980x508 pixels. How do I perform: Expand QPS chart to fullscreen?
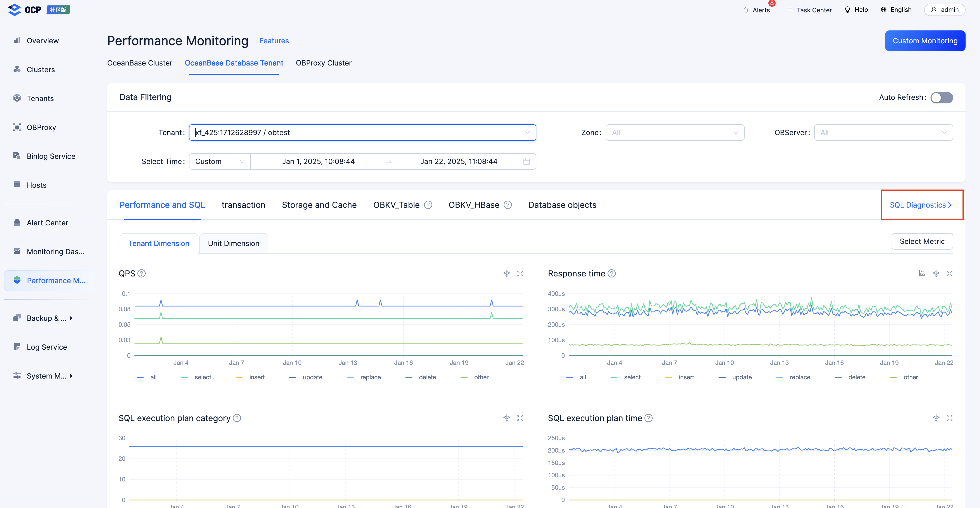pyautogui.click(x=520, y=273)
